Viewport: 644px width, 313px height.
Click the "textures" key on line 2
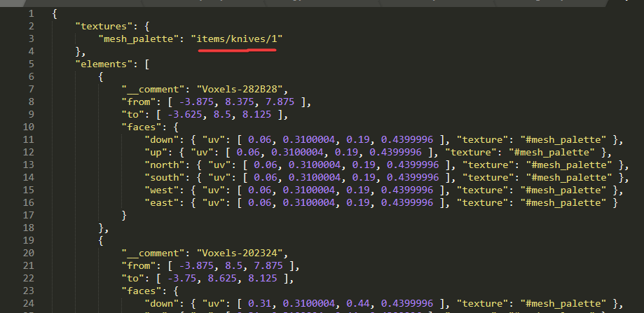pyautogui.click(x=104, y=26)
